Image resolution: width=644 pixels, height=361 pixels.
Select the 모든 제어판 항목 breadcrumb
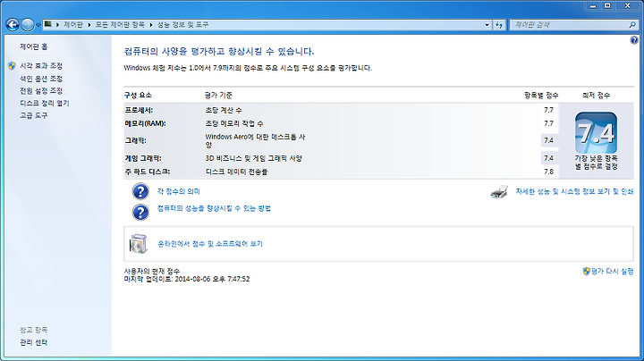point(120,25)
